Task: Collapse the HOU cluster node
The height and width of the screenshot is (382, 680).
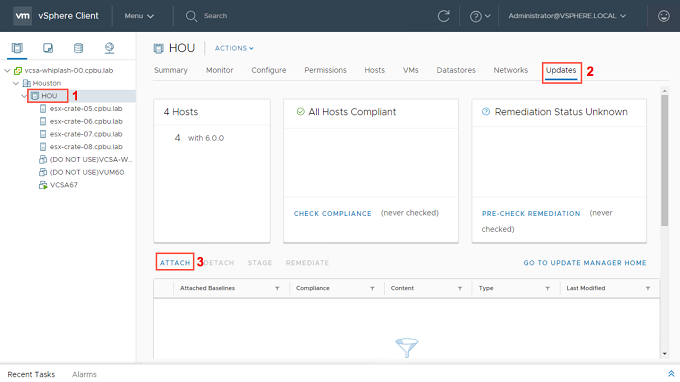Action: [24, 96]
